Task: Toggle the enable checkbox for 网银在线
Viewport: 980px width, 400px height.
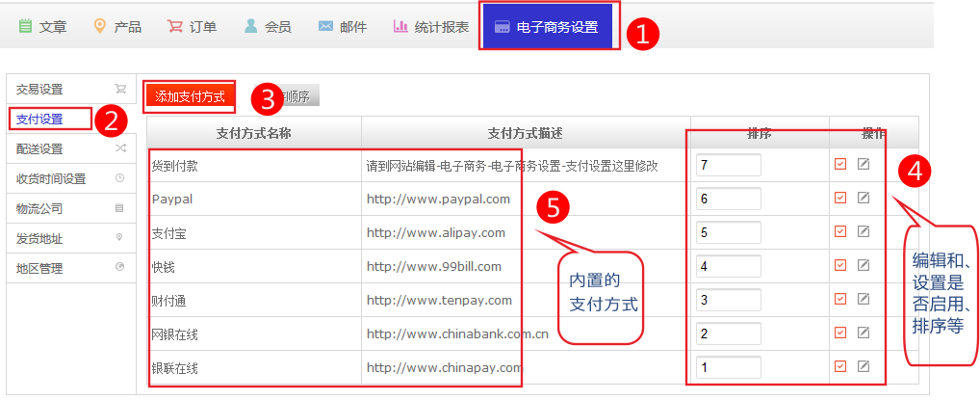Action: tap(840, 333)
